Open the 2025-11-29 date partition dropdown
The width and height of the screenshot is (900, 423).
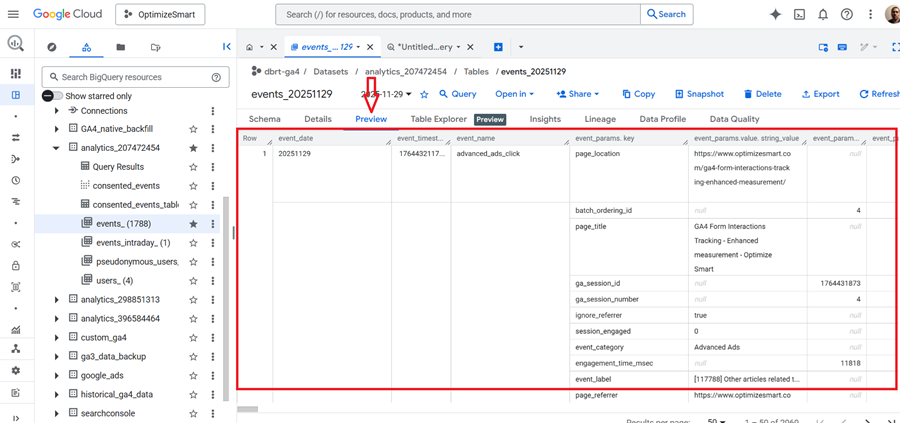click(x=387, y=94)
